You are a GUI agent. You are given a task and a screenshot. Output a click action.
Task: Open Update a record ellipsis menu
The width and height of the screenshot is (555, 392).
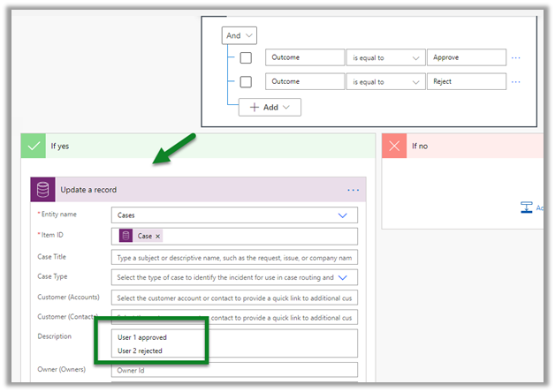tap(354, 190)
